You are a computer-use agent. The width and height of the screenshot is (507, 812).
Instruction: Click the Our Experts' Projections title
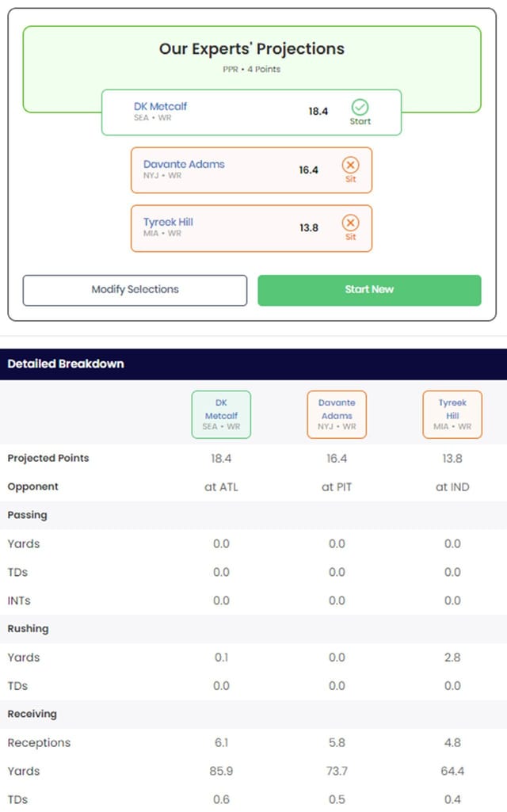pos(252,48)
